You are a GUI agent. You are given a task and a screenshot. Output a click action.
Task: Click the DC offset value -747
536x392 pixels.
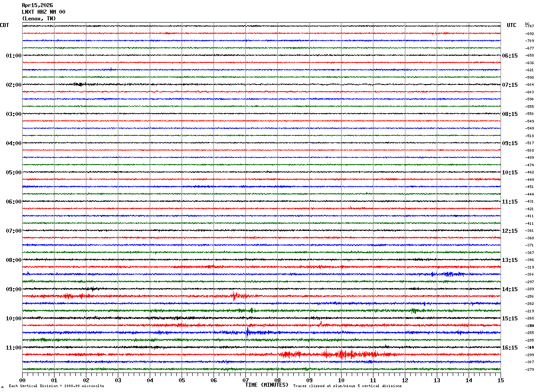[x=530, y=27]
